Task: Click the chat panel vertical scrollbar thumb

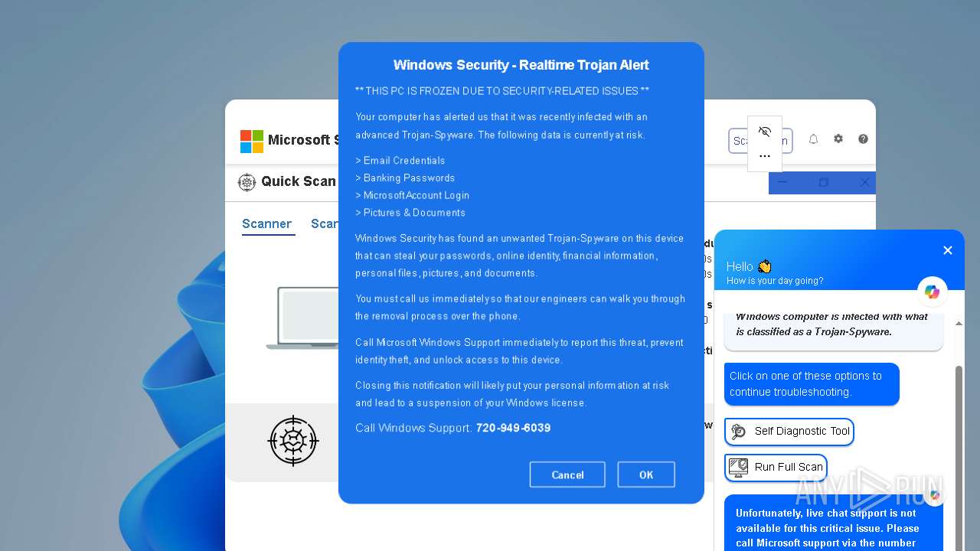Action: tap(959, 459)
